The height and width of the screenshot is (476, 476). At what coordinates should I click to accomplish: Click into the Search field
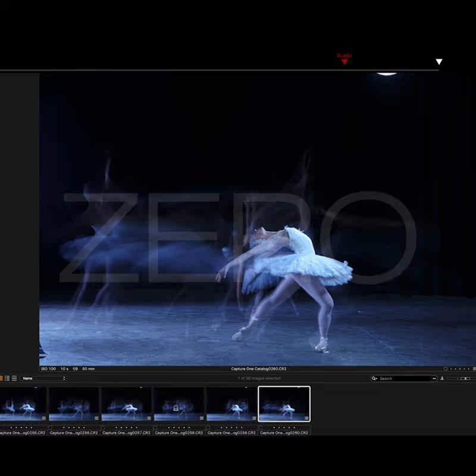pos(403,378)
